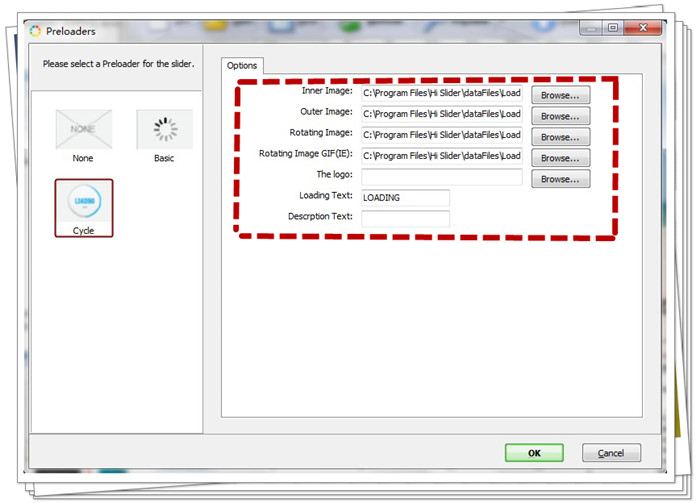Click the Preloaders window title icon
This screenshot has width=700, height=503.
[36, 31]
